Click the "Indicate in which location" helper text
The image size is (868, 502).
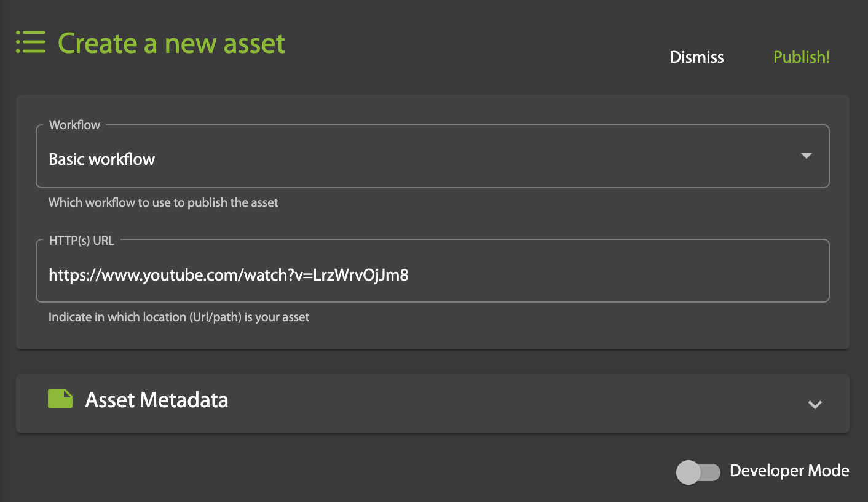tap(179, 317)
